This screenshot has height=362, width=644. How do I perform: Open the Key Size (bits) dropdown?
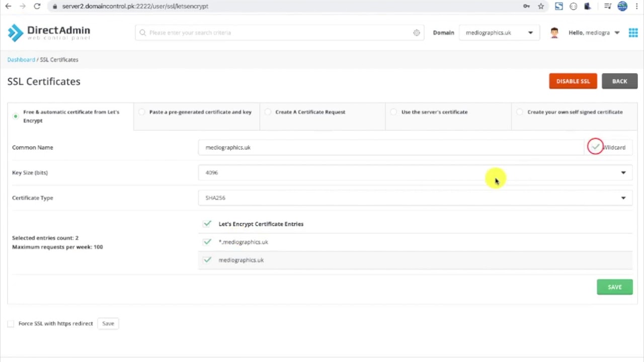[415, 172]
